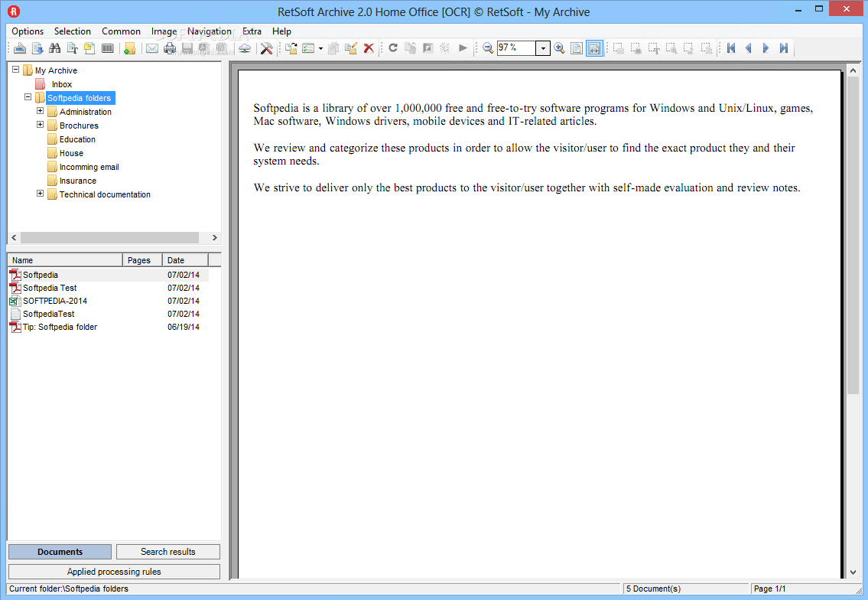
Task: Click the red X delete icon
Action: (x=369, y=48)
